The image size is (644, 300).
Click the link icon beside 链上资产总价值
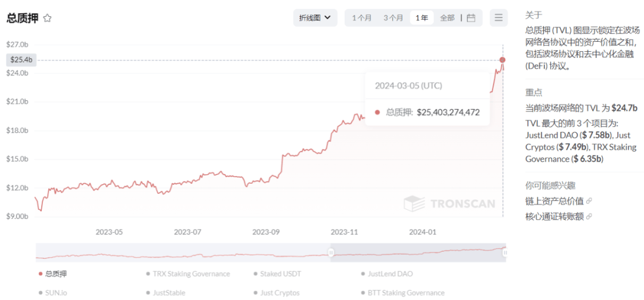(589, 201)
